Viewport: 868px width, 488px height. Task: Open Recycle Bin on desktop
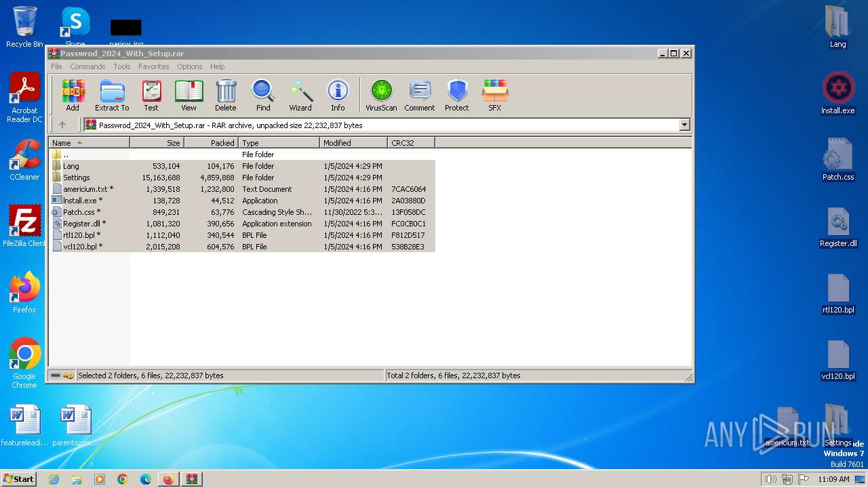(x=24, y=27)
